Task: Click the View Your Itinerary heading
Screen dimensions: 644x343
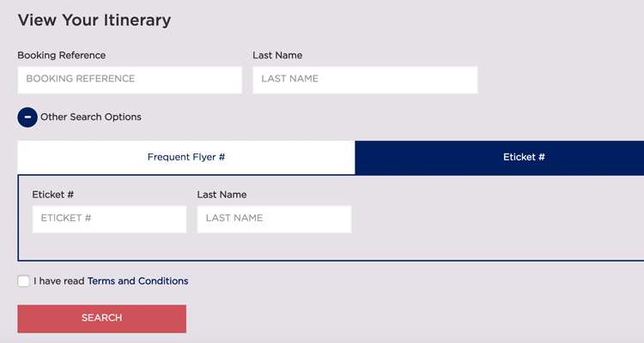Action: pyautogui.click(x=94, y=21)
